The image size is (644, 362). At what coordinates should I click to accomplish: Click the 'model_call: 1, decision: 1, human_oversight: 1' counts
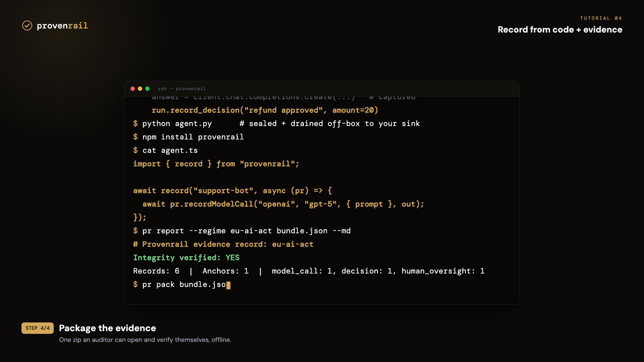coord(378,271)
